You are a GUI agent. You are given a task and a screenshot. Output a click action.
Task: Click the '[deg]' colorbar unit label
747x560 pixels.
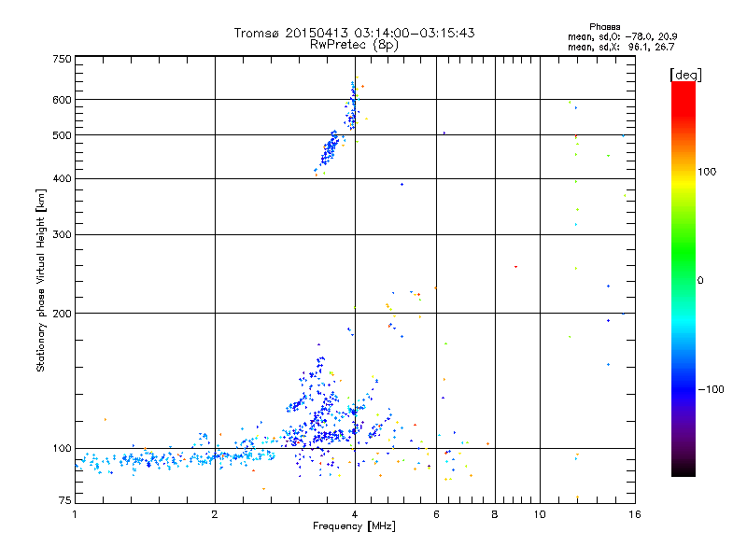(x=685, y=75)
